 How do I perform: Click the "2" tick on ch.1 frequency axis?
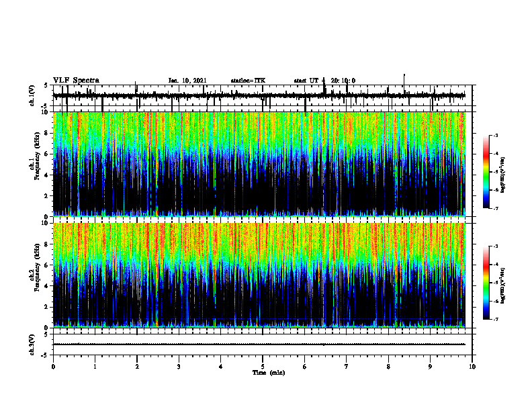[47, 196]
